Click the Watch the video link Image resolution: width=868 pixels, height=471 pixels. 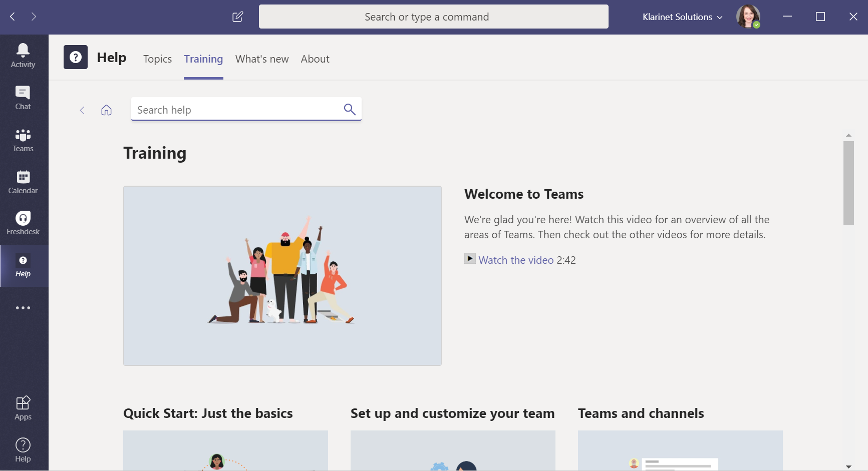(516, 260)
